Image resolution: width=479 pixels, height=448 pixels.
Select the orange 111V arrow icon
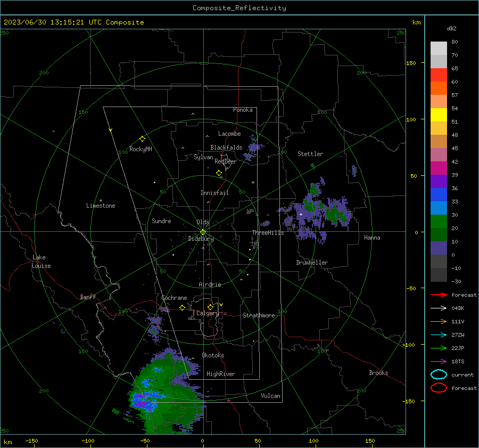tap(439, 321)
